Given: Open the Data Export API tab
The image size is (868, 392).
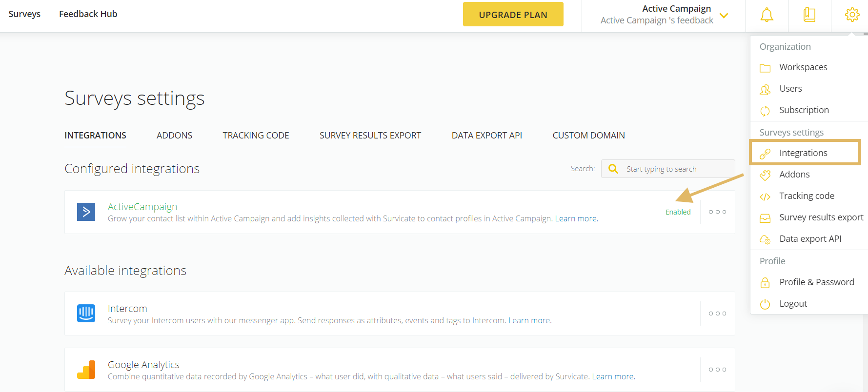Looking at the screenshot, I should tap(486, 136).
